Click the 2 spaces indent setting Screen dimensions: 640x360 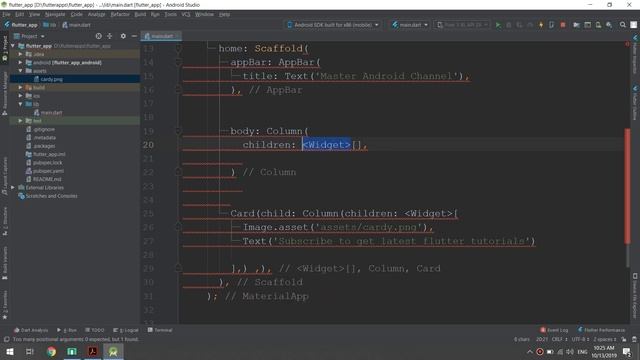(604, 339)
